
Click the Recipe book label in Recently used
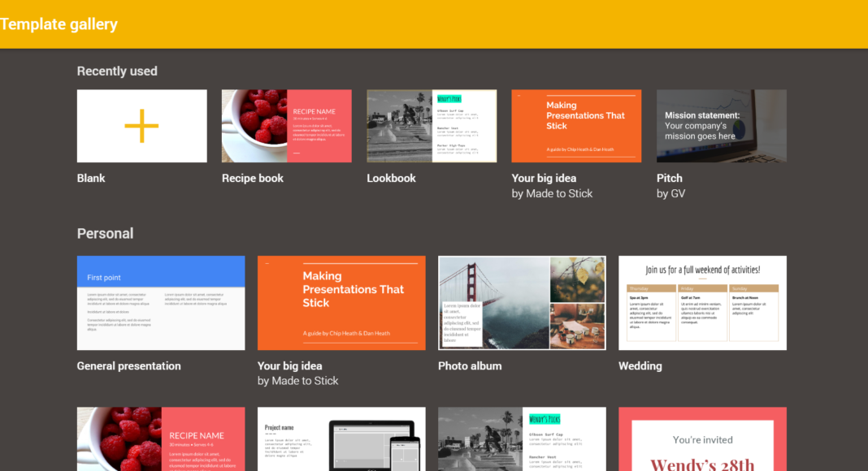point(253,178)
